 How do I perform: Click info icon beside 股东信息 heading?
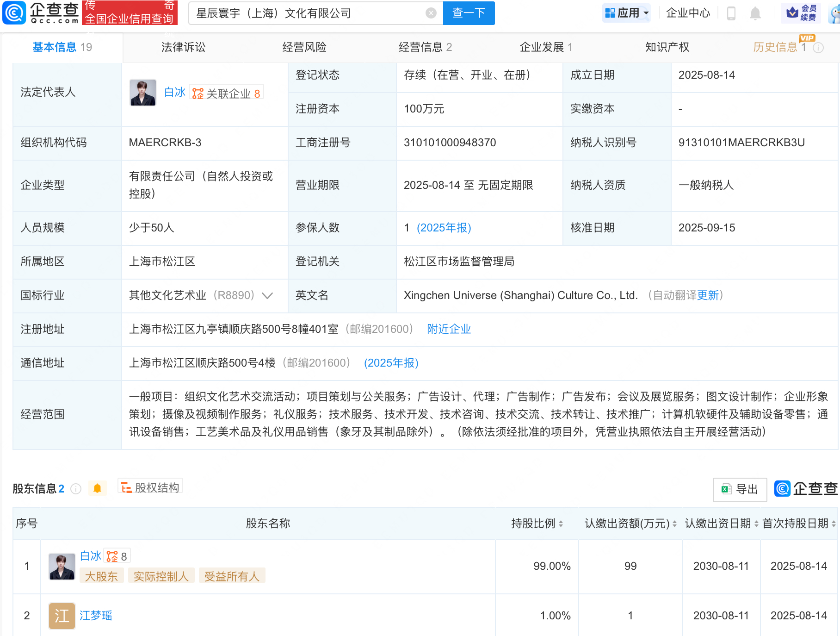76,489
